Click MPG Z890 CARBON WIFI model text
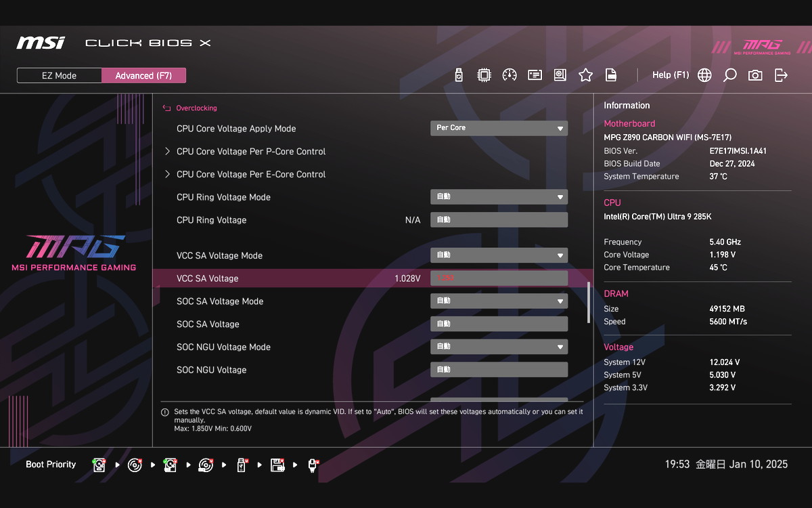This screenshot has width=812, height=508. pyautogui.click(x=667, y=137)
